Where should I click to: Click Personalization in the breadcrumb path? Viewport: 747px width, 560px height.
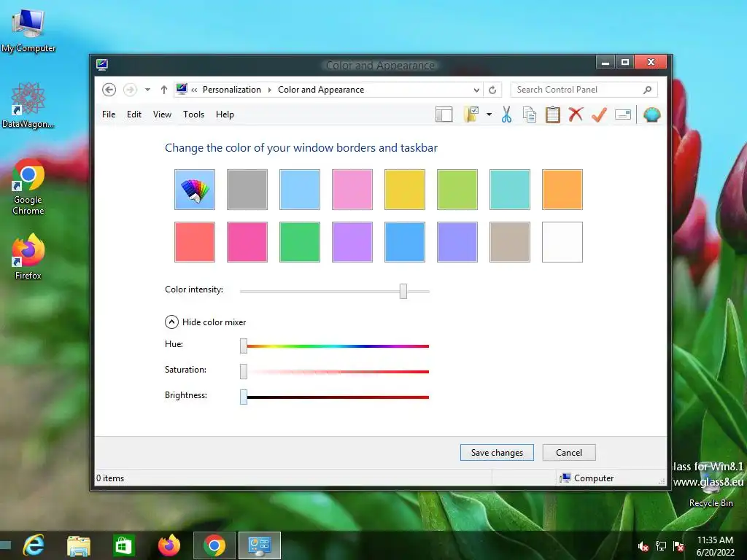(232, 90)
